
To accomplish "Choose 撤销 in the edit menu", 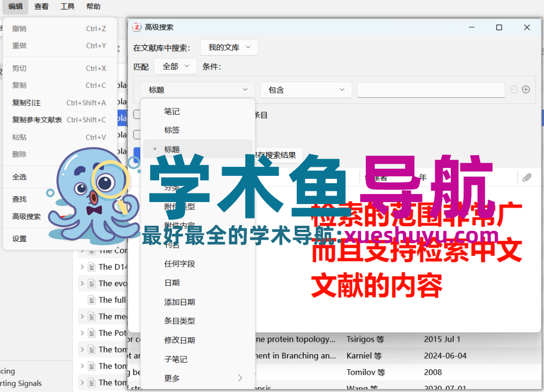I will tap(59, 28).
